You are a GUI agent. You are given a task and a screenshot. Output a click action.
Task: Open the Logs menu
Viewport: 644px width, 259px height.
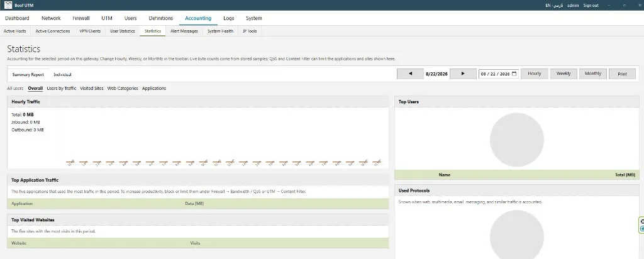click(x=229, y=18)
